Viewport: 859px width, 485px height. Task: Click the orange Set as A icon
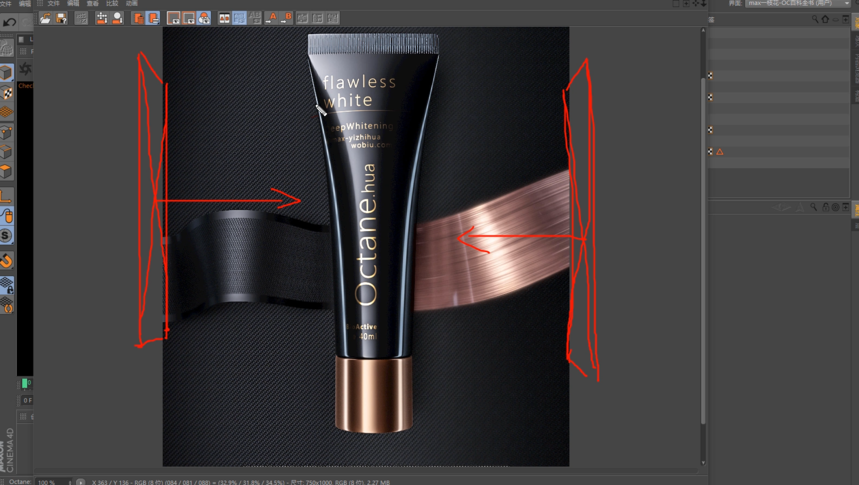tap(272, 18)
